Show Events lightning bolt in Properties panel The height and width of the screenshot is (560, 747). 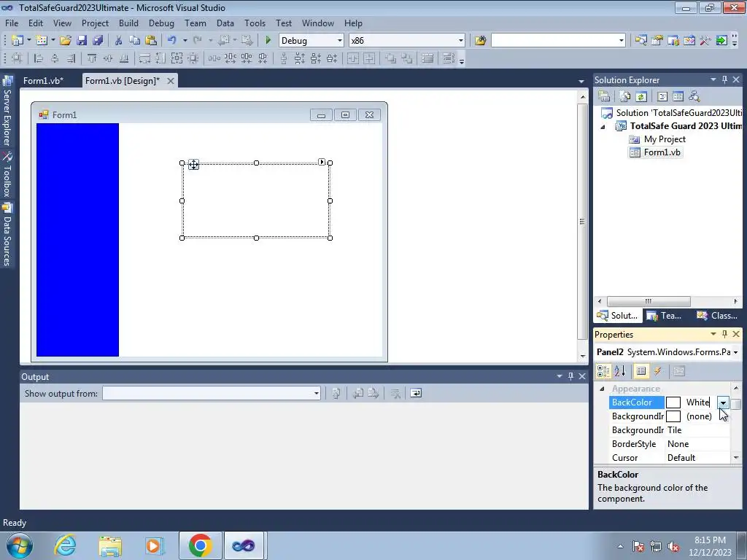coord(657,371)
